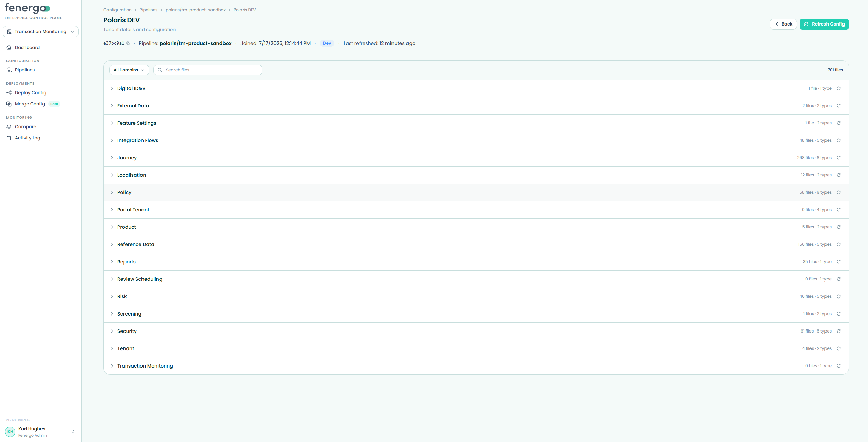Screen dimensions: 868x442
Task: Refresh the Integration Flows domain
Action: [x=839, y=140]
